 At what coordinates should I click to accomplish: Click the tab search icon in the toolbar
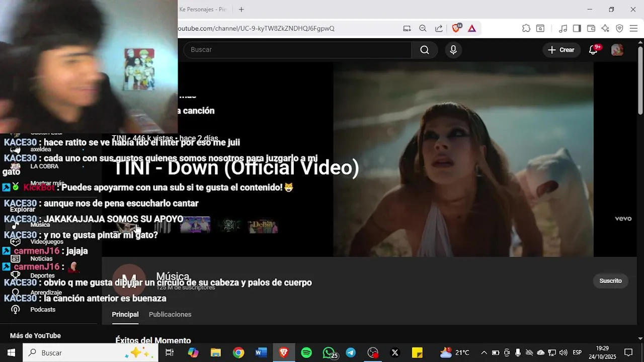pyautogui.click(x=540, y=29)
